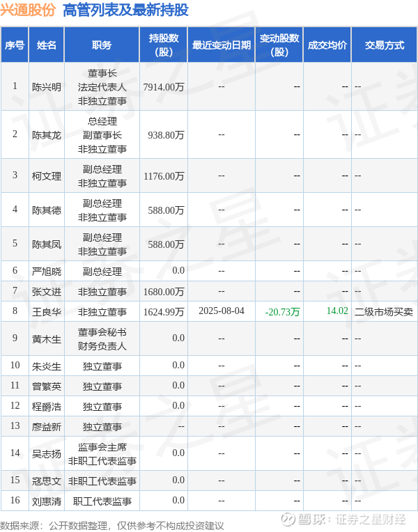
Task: Select the 二级市场买卖 transaction cell
Action: click(x=384, y=312)
